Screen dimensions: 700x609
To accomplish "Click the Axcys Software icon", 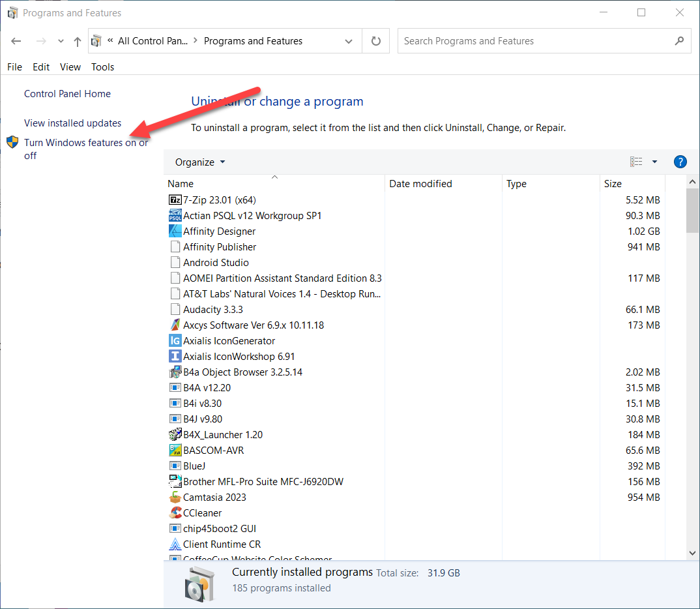I will (175, 325).
